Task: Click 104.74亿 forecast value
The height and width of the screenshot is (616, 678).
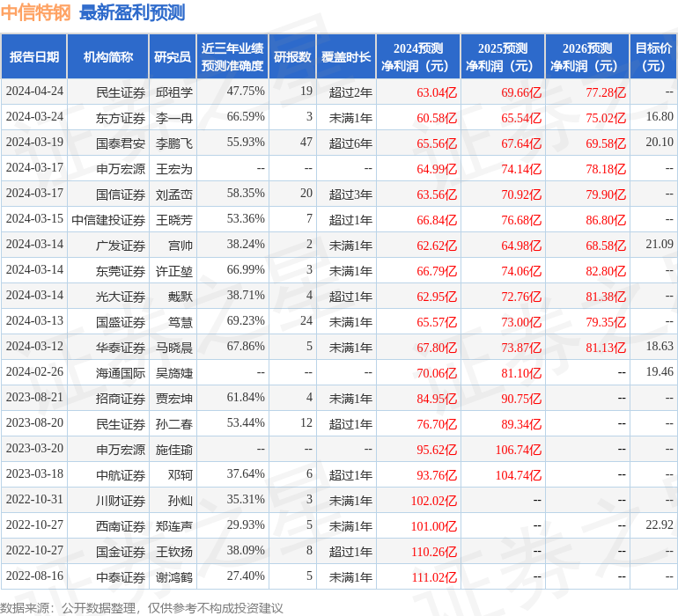Action: 518,474
